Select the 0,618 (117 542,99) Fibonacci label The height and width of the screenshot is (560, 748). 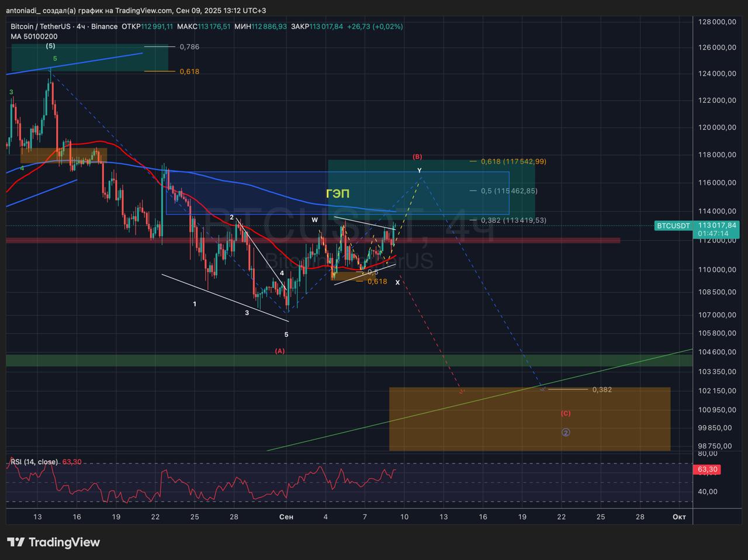point(514,161)
